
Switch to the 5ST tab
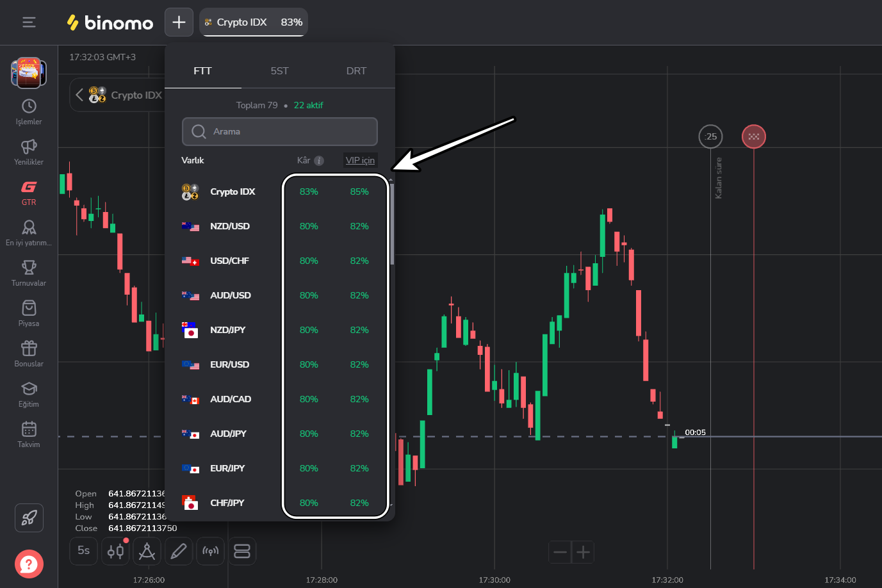click(279, 71)
